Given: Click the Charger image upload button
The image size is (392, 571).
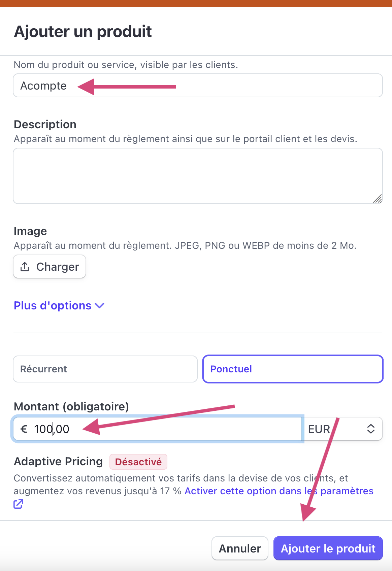Looking at the screenshot, I should coord(50,267).
